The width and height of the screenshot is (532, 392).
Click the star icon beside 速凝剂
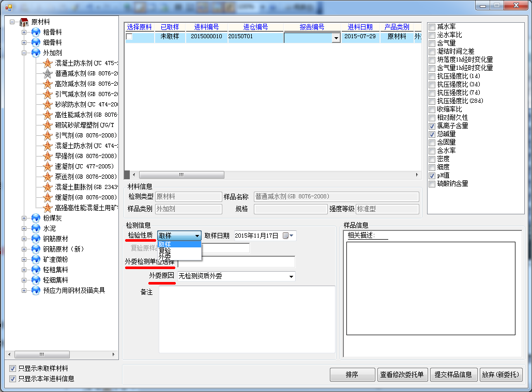point(48,166)
